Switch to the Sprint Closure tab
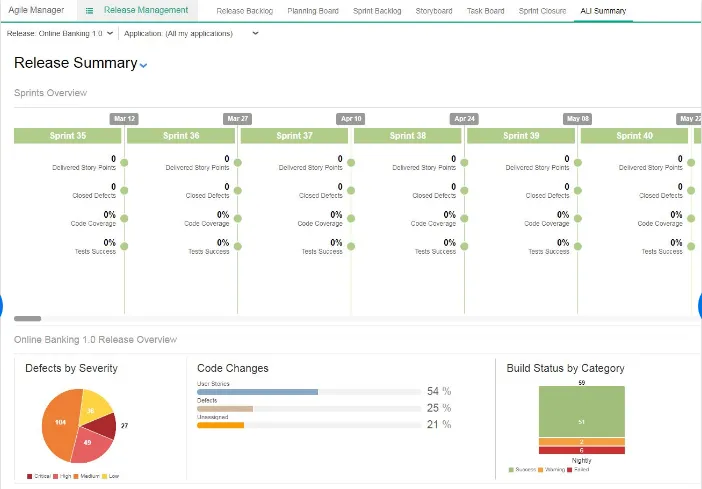This screenshot has width=702, height=489. pos(542,11)
